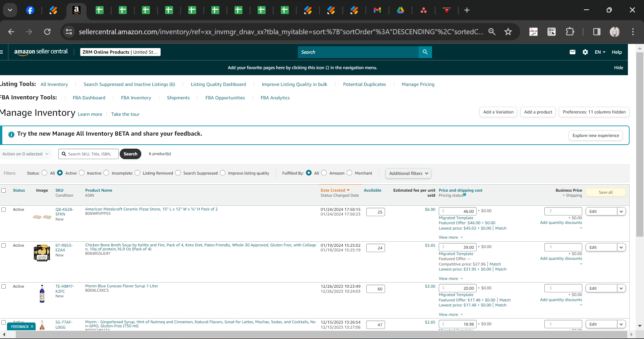The image size is (644, 339).
Task: Select the Listing Removed status filter
Action: [x=138, y=173]
